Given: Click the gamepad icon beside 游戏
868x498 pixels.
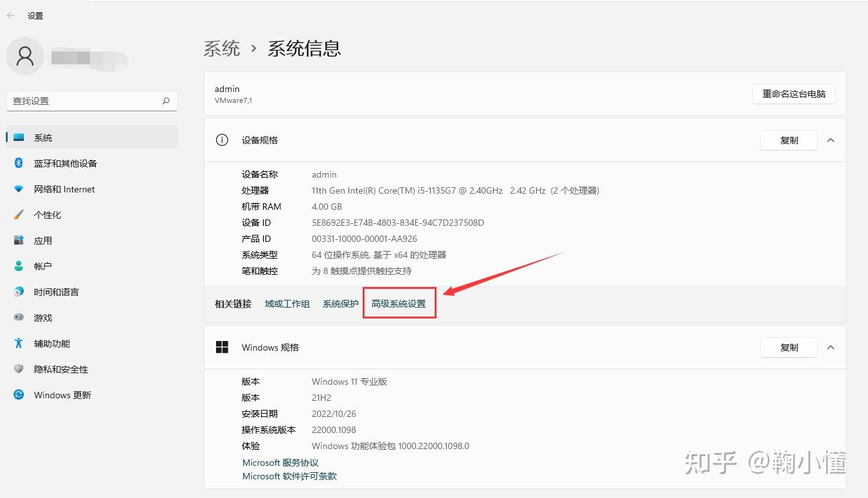Looking at the screenshot, I should pos(19,318).
